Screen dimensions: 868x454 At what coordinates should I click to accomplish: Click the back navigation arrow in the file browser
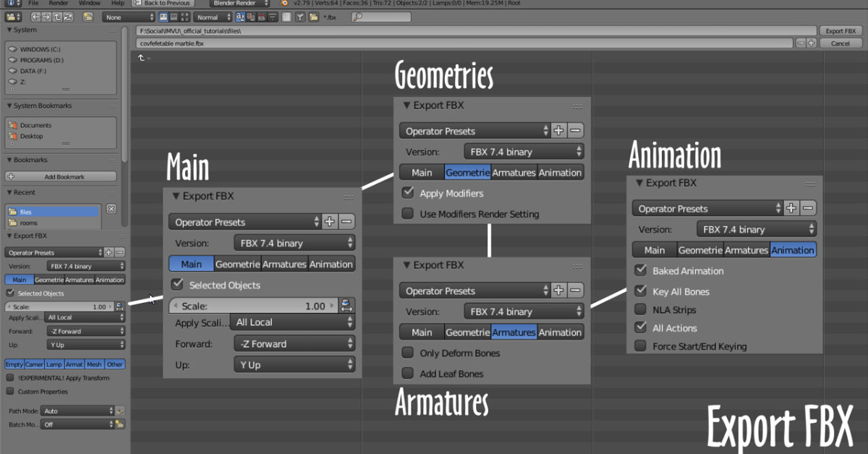click(36, 17)
